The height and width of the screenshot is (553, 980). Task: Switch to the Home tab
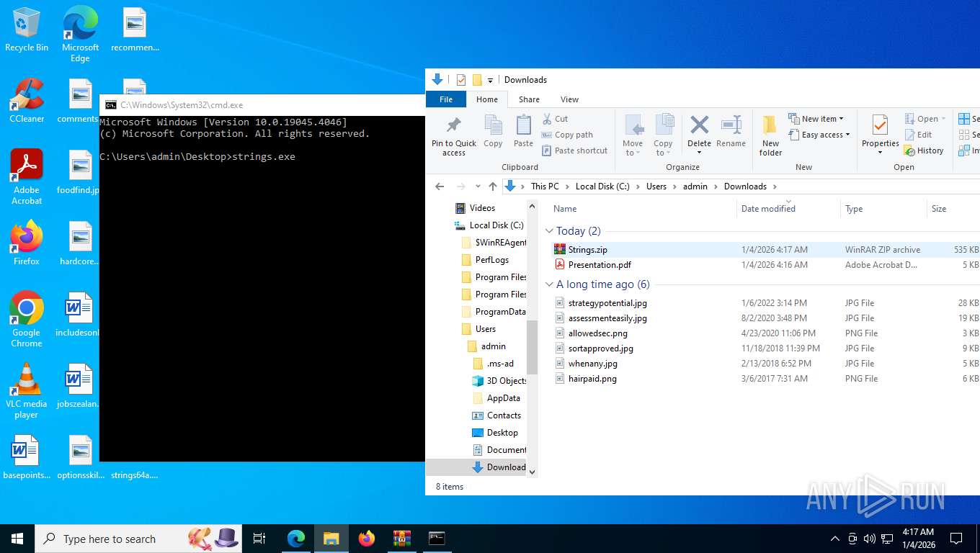(487, 99)
